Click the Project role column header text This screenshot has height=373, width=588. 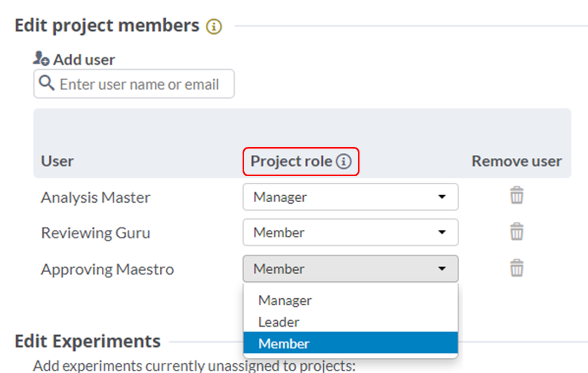pyautogui.click(x=291, y=162)
